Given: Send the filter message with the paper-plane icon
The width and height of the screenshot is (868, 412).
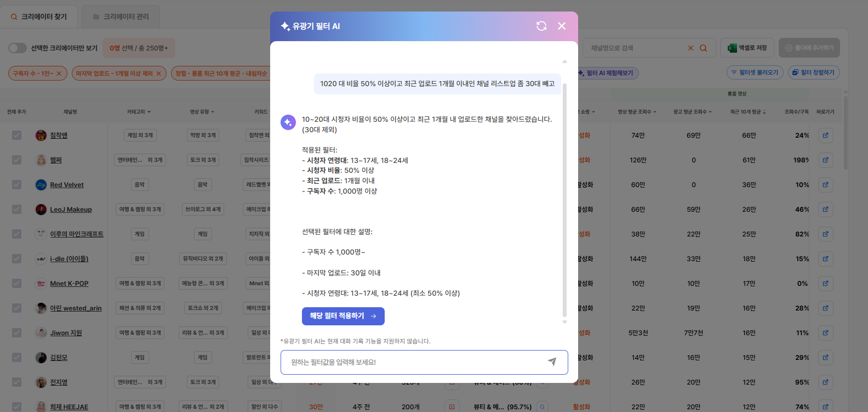Looking at the screenshot, I should pyautogui.click(x=552, y=362).
